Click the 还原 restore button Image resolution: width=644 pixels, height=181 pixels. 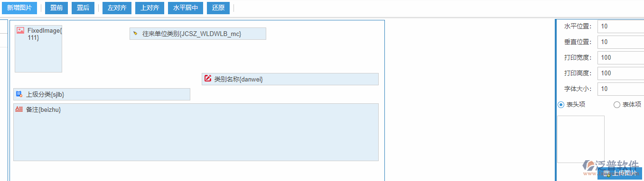point(218,8)
